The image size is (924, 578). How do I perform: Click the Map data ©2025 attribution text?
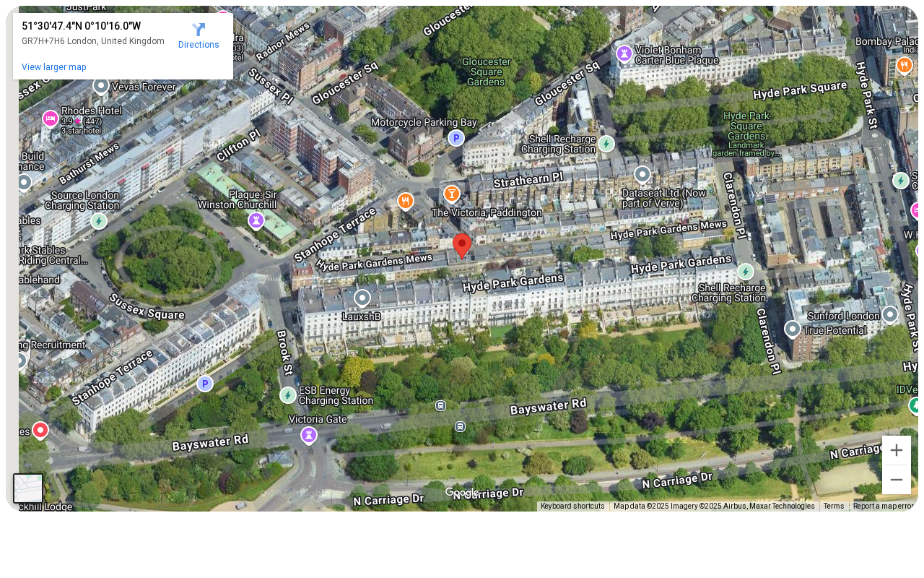(714, 506)
